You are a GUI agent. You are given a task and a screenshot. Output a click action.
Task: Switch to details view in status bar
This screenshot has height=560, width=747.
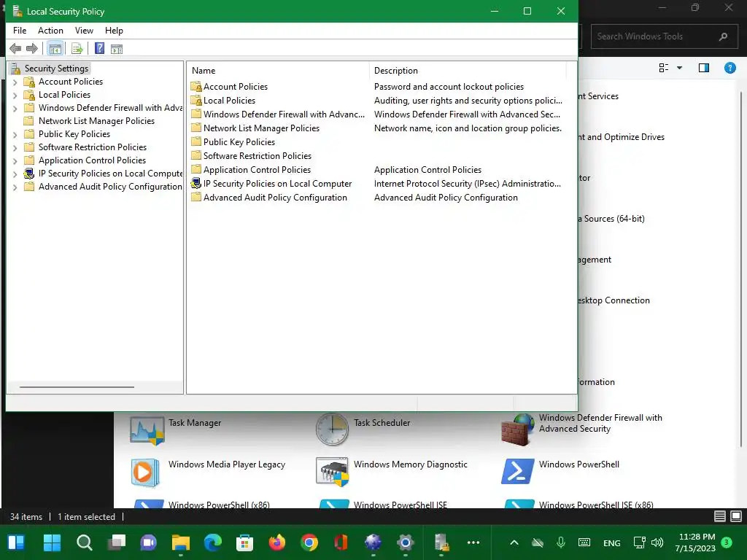pos(720,516)
